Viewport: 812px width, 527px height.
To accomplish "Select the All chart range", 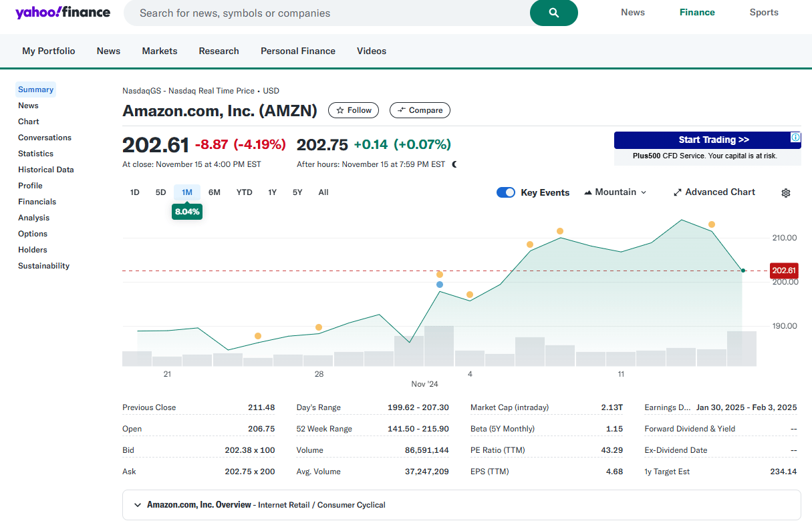I will 323,192.
